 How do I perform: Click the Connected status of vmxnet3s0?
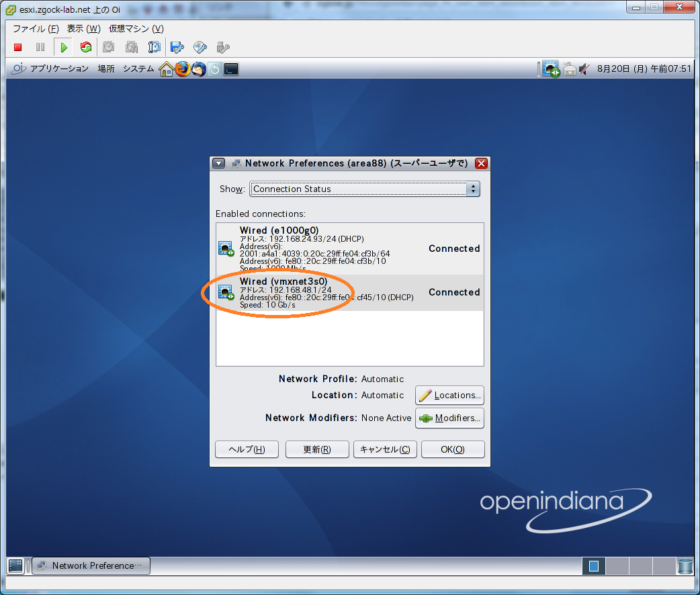click(454, 292)
